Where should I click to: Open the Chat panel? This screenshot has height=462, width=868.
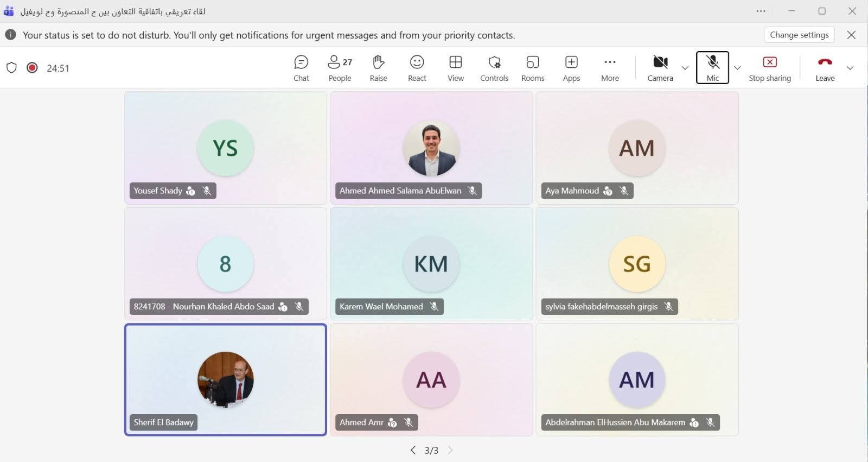click(301, 68)
